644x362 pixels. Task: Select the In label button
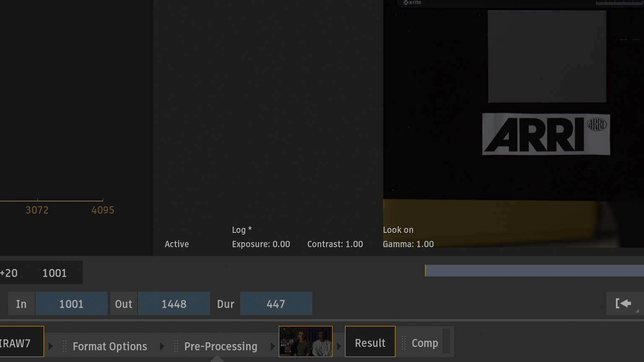click(x=21, y=303)
